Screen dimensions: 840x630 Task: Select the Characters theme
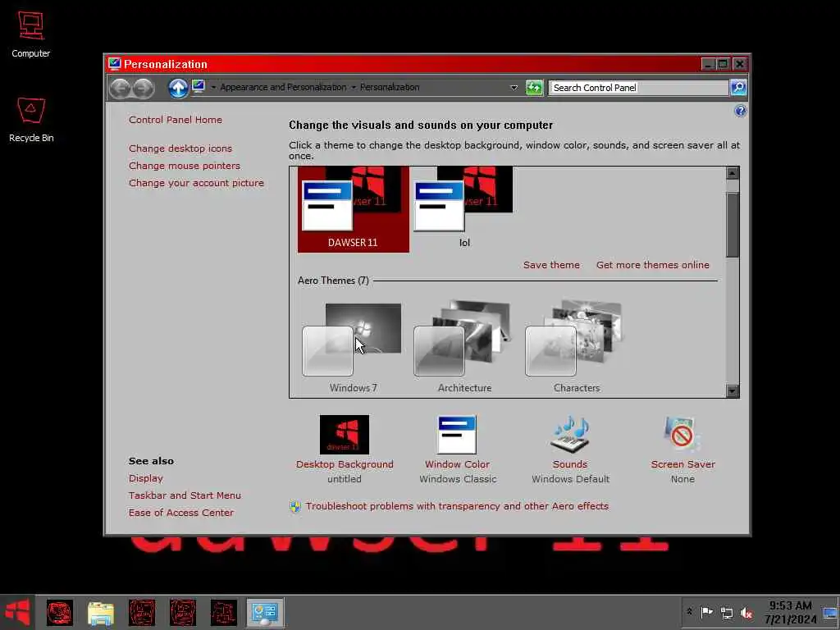[577, 348]
